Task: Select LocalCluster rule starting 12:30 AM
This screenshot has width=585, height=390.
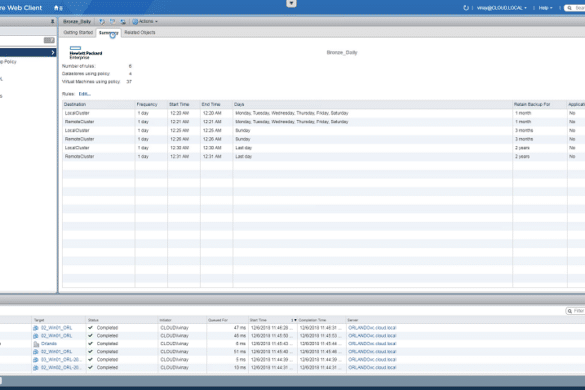Action: click(323, 148)
